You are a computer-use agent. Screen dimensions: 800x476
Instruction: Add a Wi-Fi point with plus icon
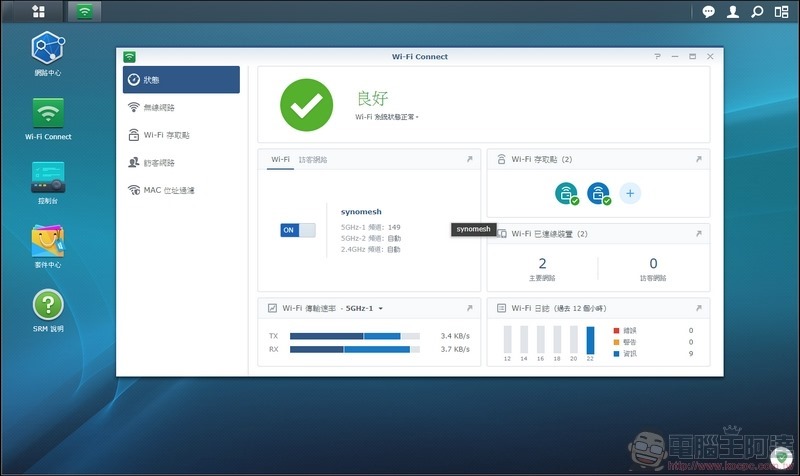[x=630, y=193]
